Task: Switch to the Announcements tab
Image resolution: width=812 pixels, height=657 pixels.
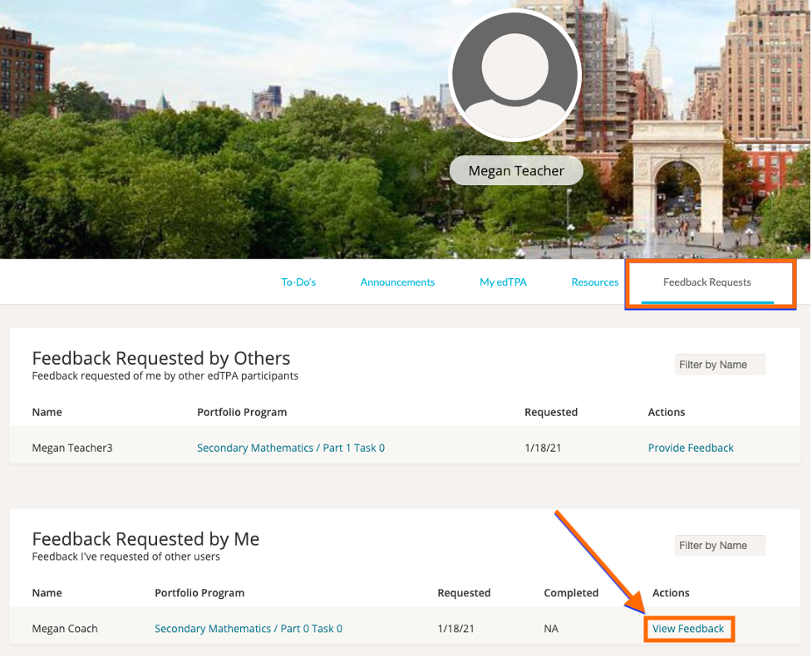Action: pyautogui.click(x=397, y=282)
